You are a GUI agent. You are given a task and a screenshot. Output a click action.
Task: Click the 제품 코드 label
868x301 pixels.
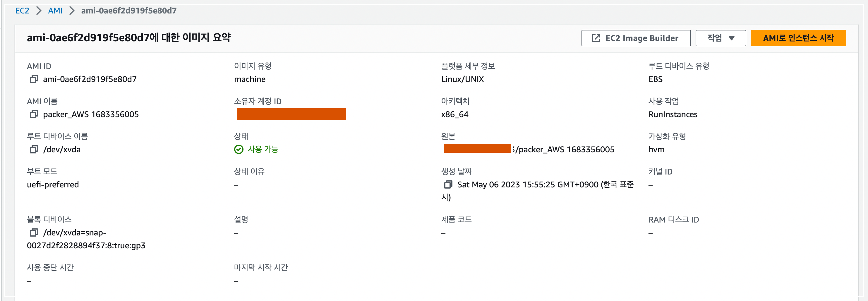pyautogui.click(x=456, y=220)
